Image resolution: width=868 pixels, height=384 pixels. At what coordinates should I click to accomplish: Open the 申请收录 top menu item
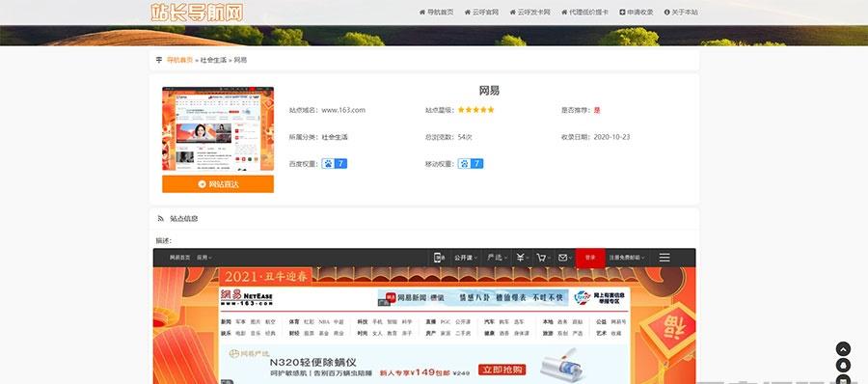click(637, 13)
